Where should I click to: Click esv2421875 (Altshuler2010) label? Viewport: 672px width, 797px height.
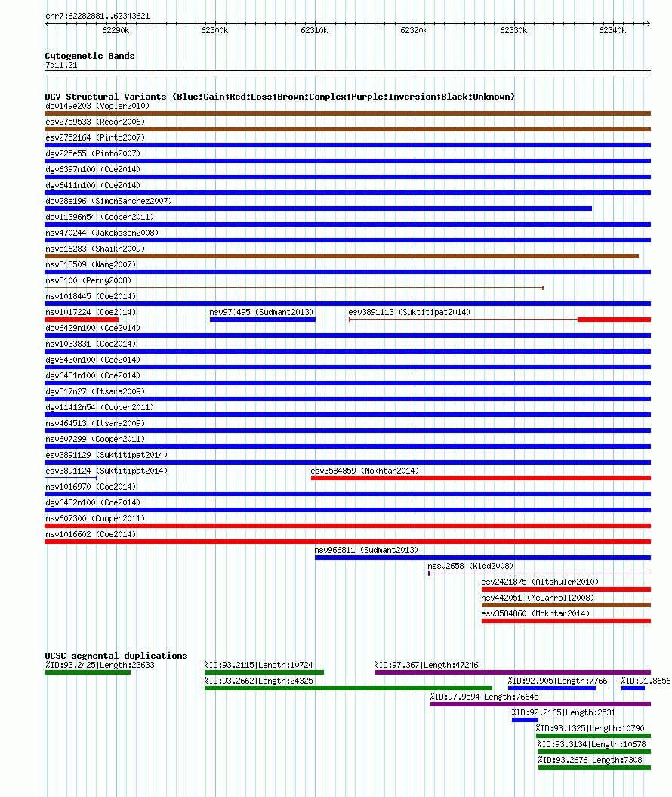540,582
